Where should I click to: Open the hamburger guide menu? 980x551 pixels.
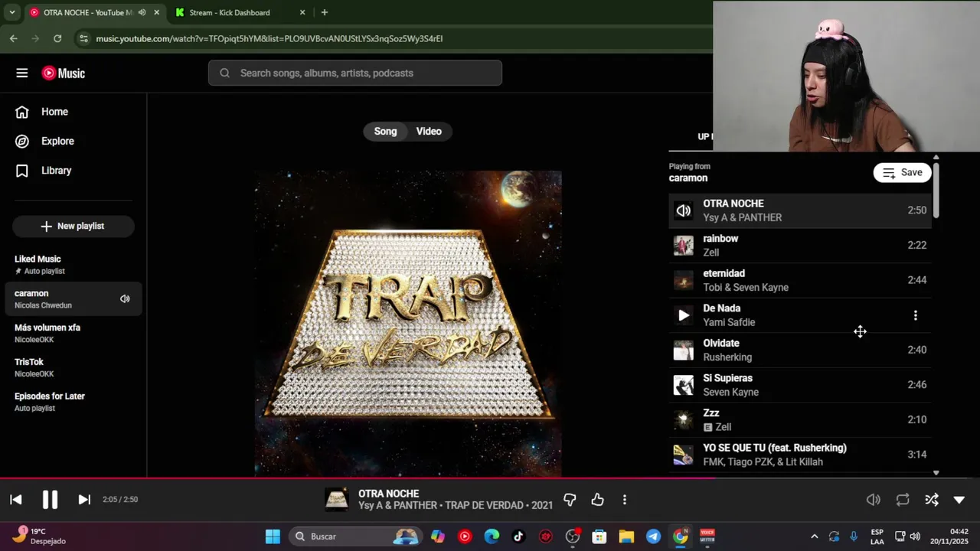[21, 73]
